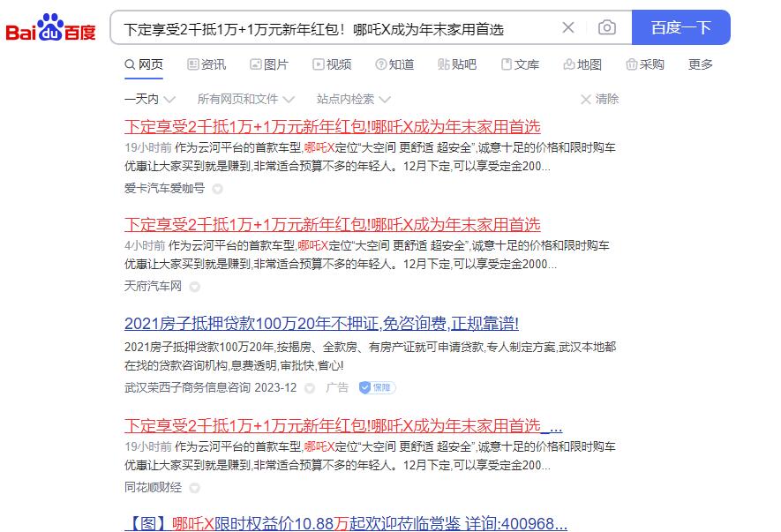Open result title from 天府汽车网
Viewport: 781px width, 532px height.
pos(332,225)
